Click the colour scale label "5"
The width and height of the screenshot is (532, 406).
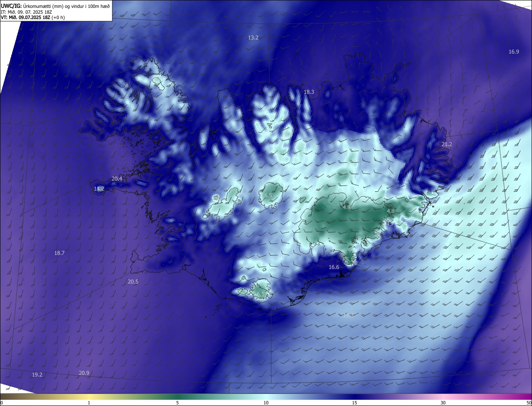pyautogui.click(x=177, y=403)
